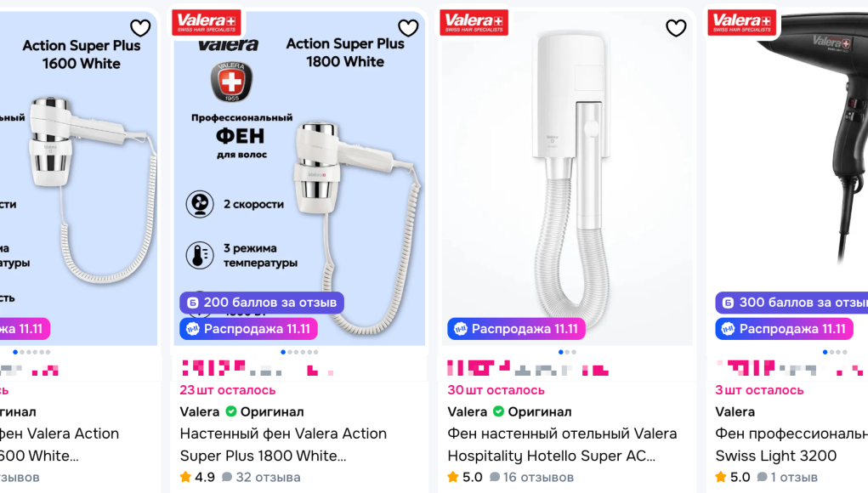Select second image dot on Hotello card carousel
Viewport: 868px width, 493px height.
coord(569,352)
